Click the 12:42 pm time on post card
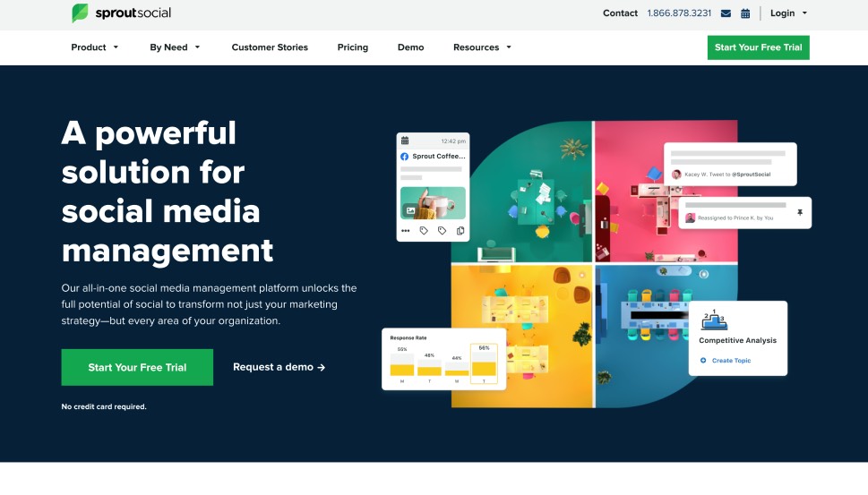The image size is (868, 495). pos(453,141)
